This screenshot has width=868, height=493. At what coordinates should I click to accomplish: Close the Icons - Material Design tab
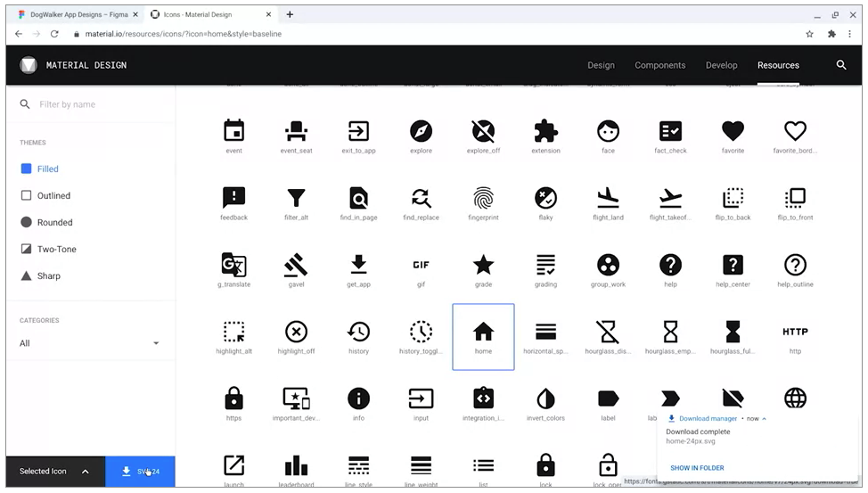click(268, 14)
